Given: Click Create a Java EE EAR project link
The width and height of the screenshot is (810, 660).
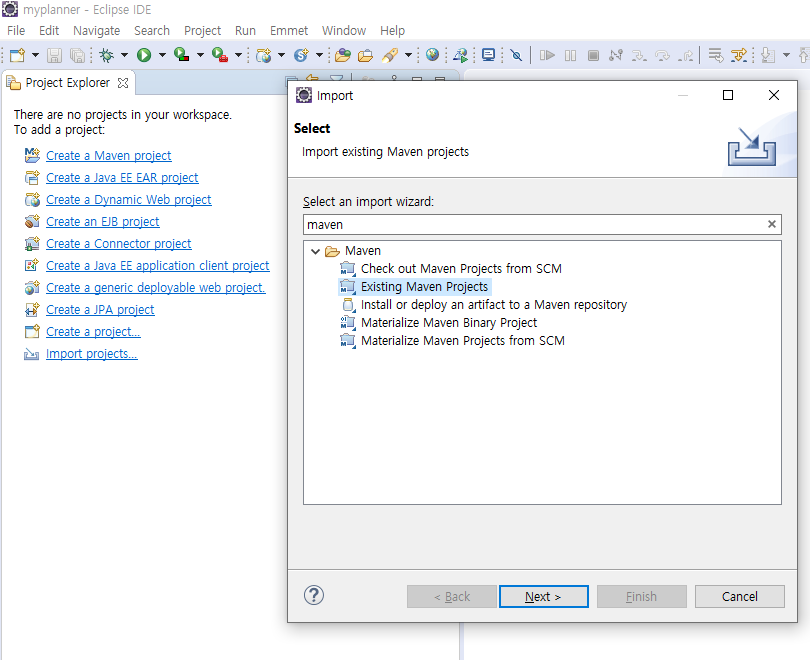Looking at the screenshot, I should pyautogui.click(x=122, y=178).
